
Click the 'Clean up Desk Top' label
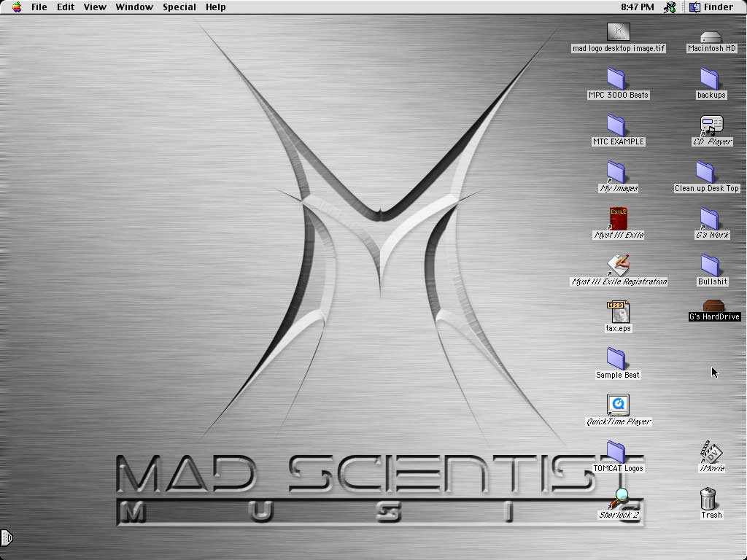tap(706, 188)
